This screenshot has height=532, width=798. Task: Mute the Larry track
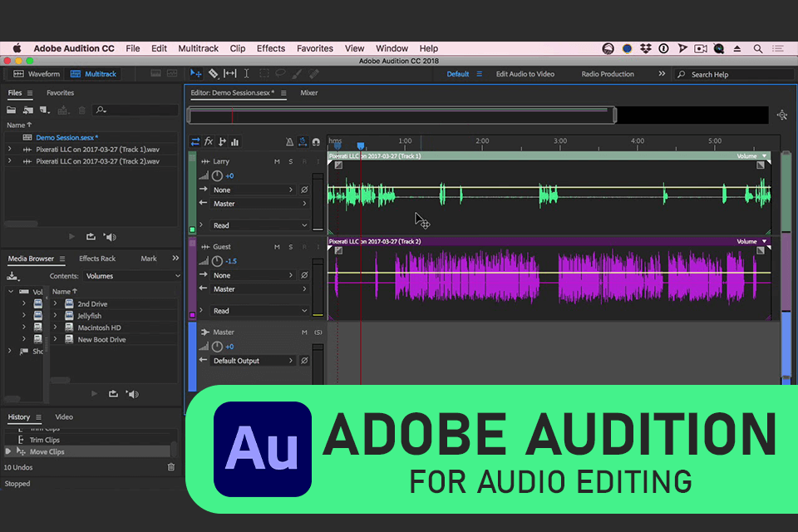277,161
